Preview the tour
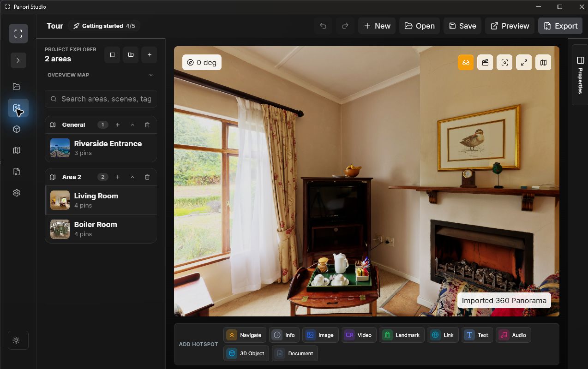The image size is (588, 369). tap(510, 26)
